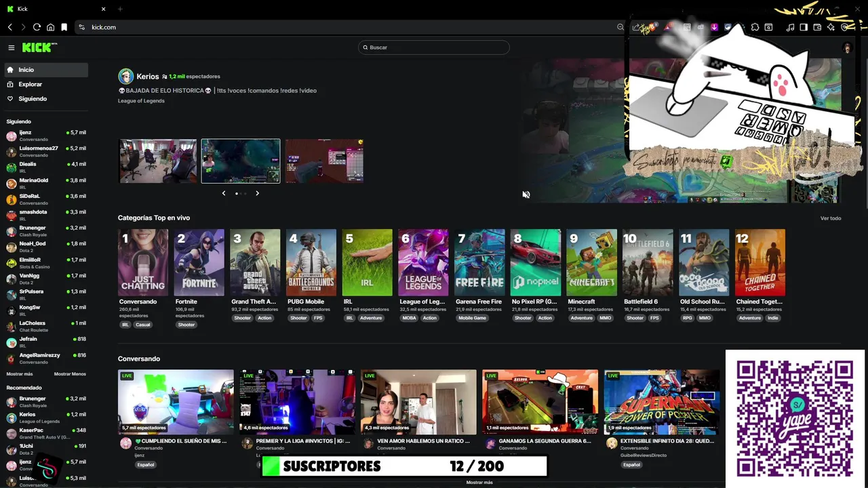
Task: Show the previous featured stream
Action: pyautogui.click(x=224, y=193)
